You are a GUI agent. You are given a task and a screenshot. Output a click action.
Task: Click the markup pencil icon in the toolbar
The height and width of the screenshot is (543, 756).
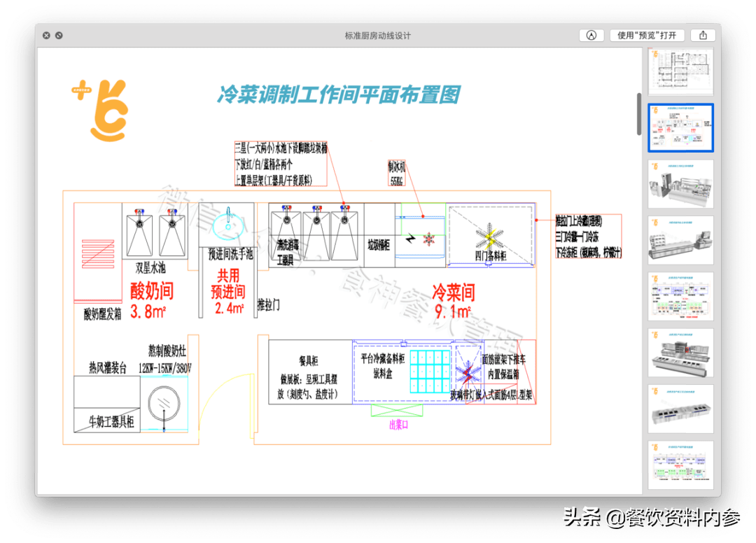[591, 35]
